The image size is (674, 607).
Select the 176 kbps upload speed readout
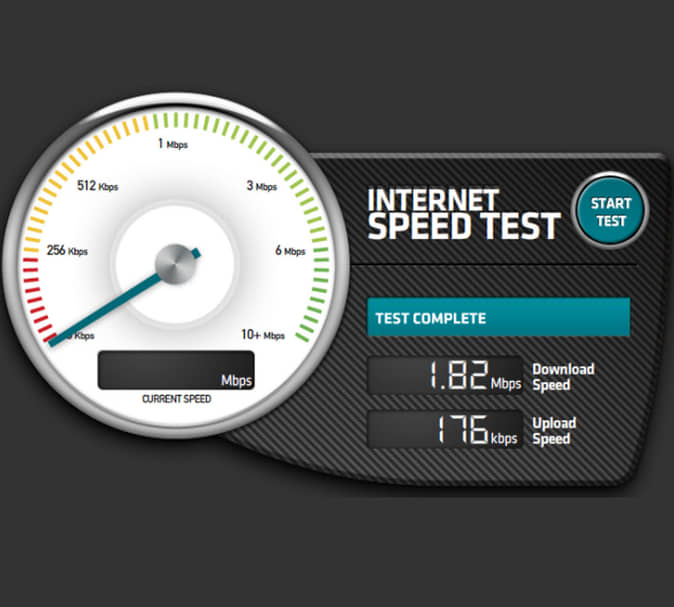(444, 429)
